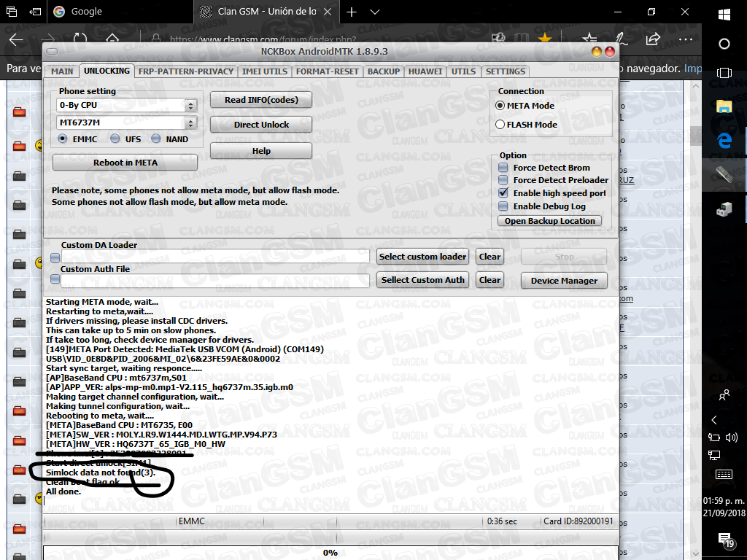Click Select custom loader
This screenshot has height=560, width=747.
(x=422, y=257)
